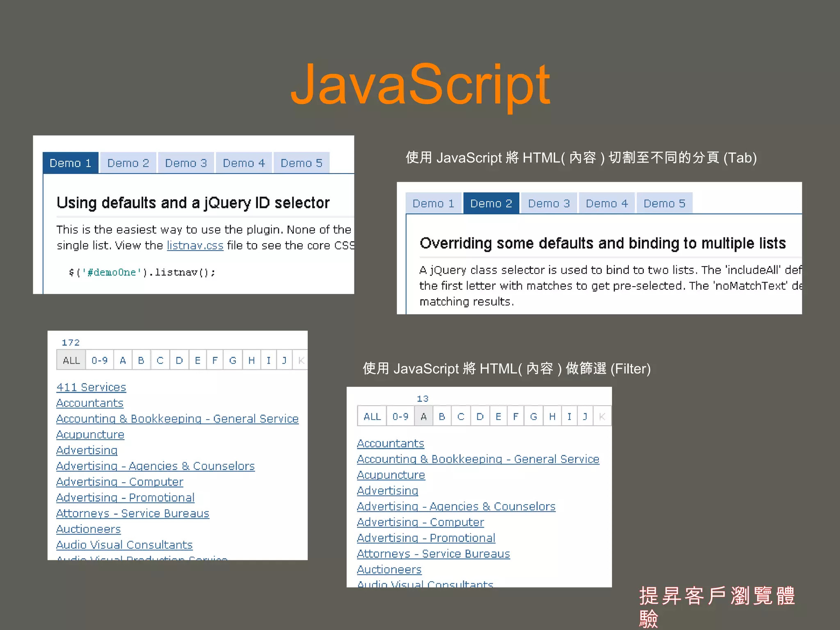Open 411 Services link
Screen dimensions: 840x630
[x=91, y=387]
